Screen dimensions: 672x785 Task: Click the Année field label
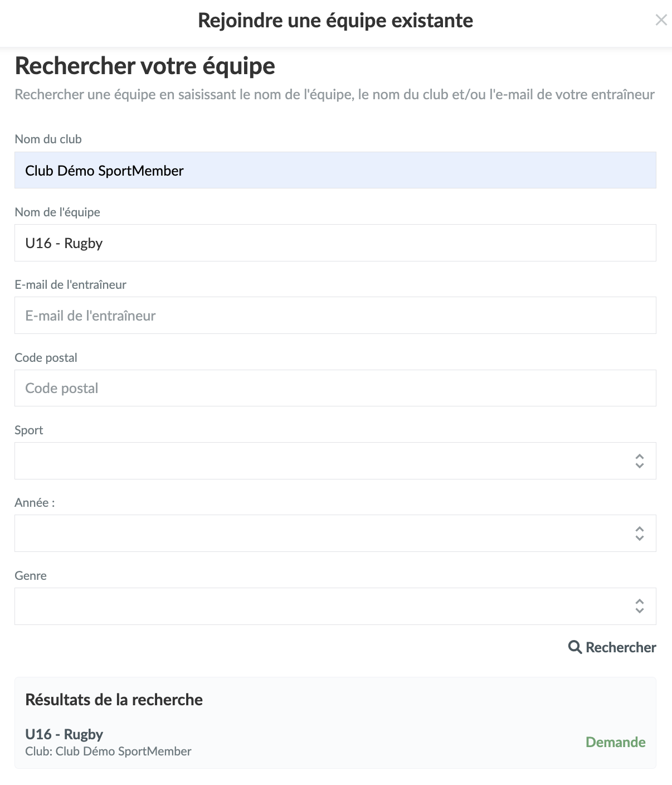pos(35,502)
